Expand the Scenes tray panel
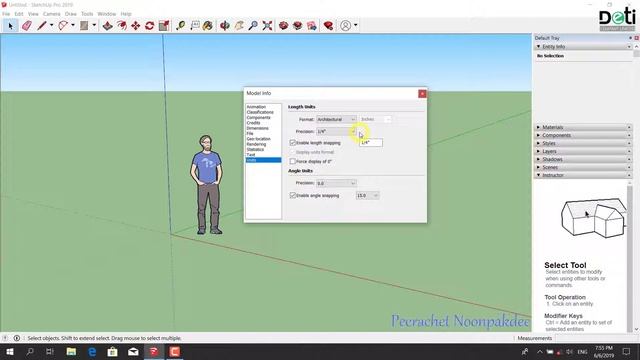The height and width of the screenshot is (360, 640). click(x=583, y=167)
